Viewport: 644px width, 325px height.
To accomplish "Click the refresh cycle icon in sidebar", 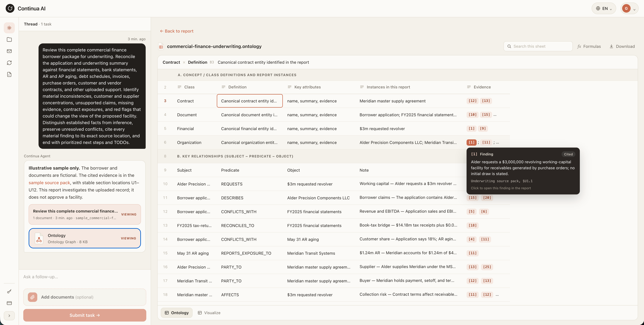I will coord(9,63).
